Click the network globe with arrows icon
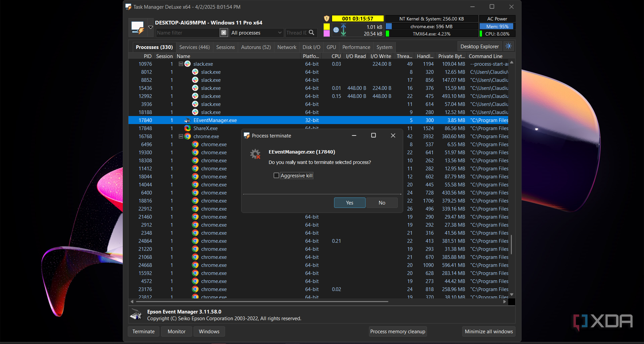 340,30
